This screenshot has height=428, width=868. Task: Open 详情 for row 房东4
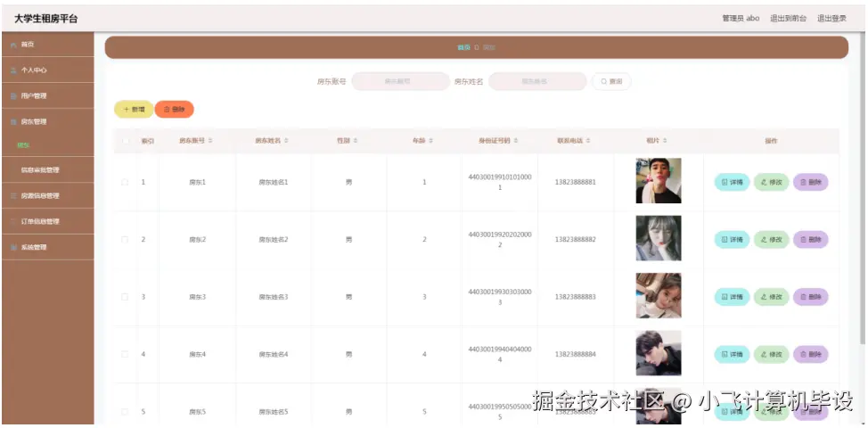pos(732,354)
